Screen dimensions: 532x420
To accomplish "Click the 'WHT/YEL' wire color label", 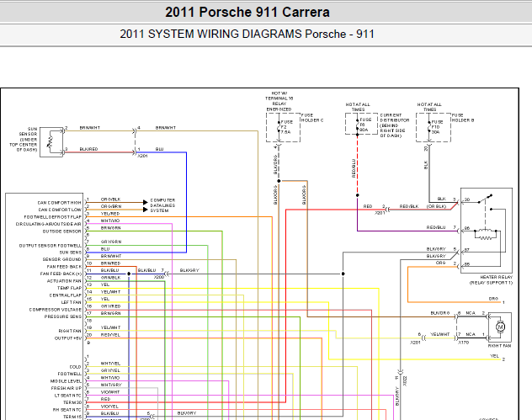I will coord(110,364).
